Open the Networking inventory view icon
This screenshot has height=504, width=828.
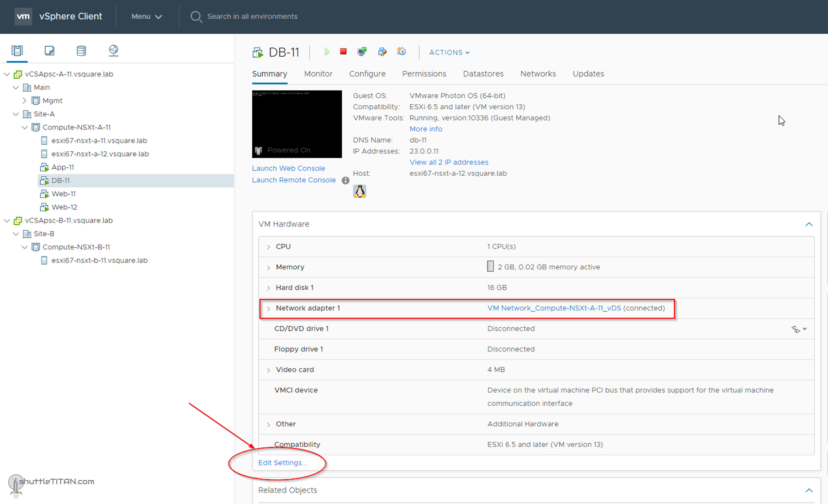[x=113, y=51]
